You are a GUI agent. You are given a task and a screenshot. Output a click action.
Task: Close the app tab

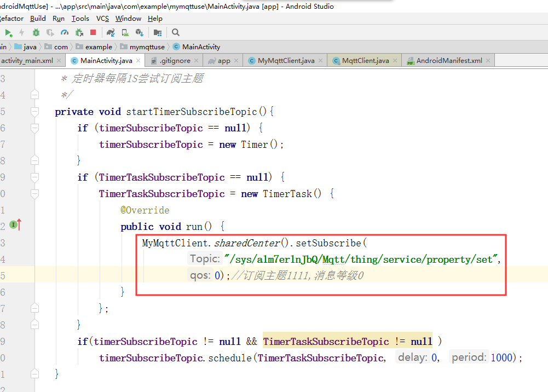click(x=236, y=60)
